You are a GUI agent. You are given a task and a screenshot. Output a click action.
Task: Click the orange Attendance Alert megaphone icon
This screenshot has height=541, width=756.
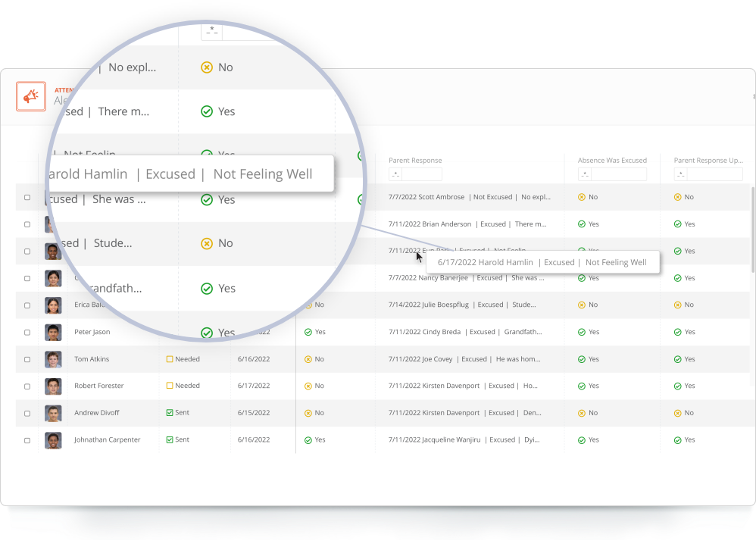(31, 96)
